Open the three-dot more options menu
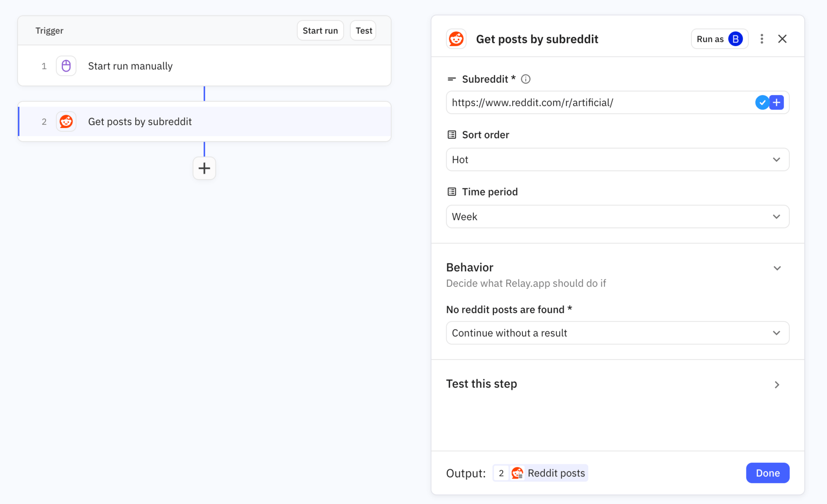The image size is (827, 504). point(762,39)
